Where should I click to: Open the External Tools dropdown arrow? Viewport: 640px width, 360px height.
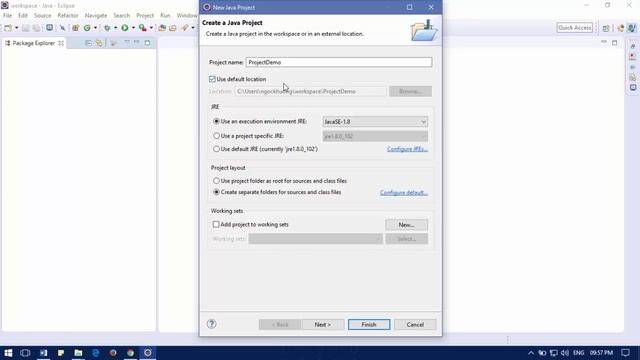pos(151,28)
